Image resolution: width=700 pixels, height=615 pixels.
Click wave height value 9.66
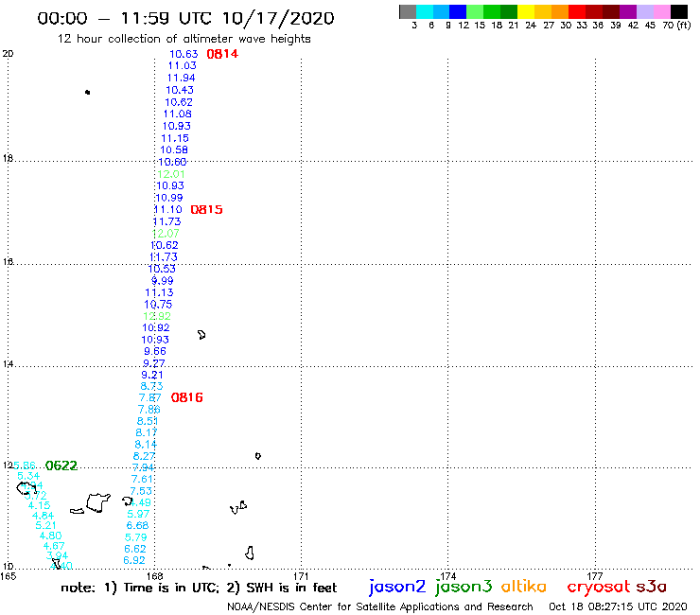pyautogui.click(x=154, y=351)
